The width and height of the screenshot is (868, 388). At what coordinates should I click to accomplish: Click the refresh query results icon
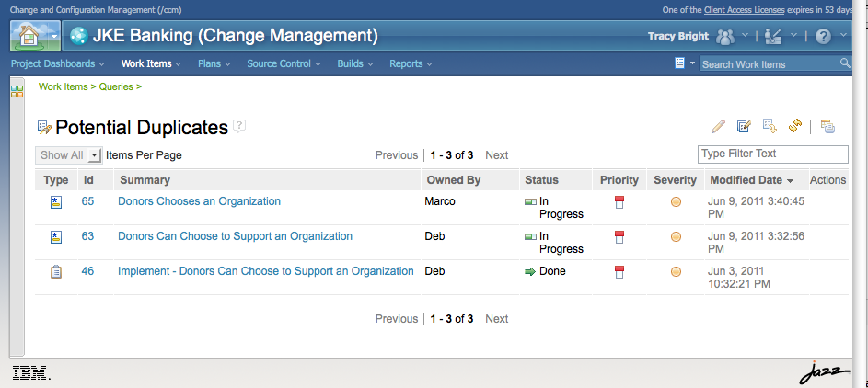(x=795, y=127)
